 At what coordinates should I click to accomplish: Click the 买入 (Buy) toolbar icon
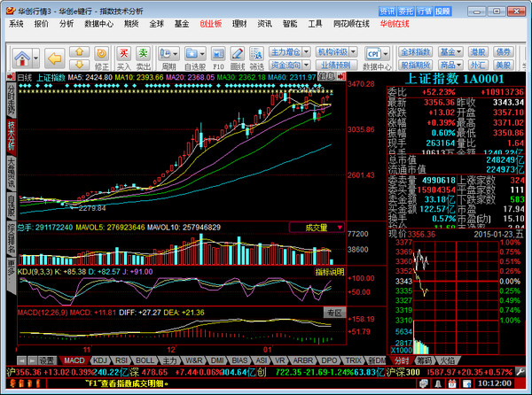pyautogui.click(x=123, y=58)
